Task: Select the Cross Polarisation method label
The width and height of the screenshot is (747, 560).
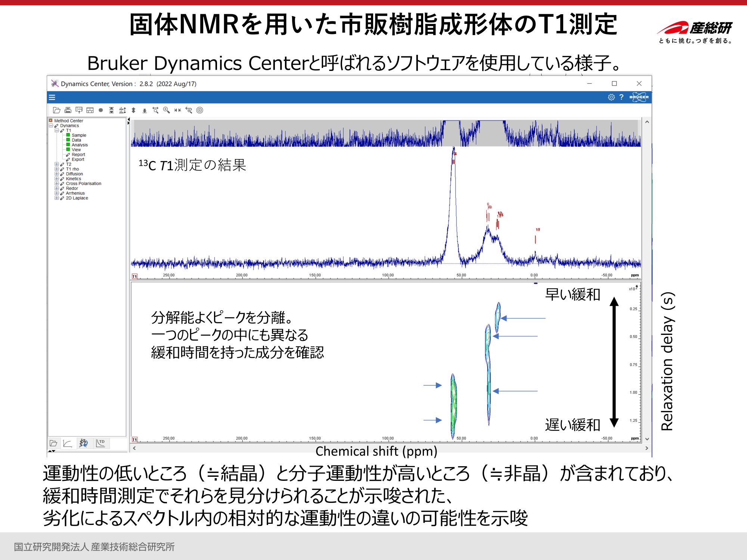Action: 84,184
